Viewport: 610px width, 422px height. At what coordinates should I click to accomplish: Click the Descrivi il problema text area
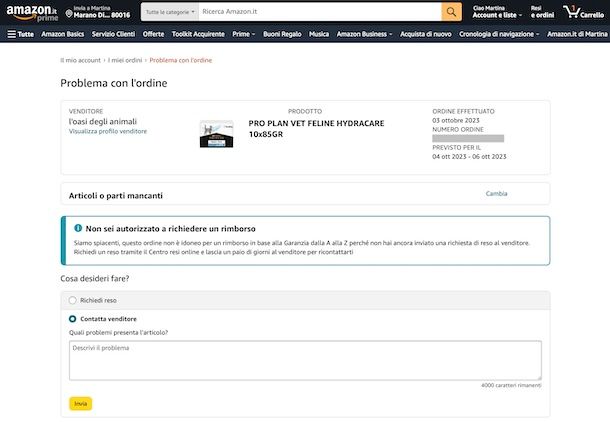tap(305, 361)
